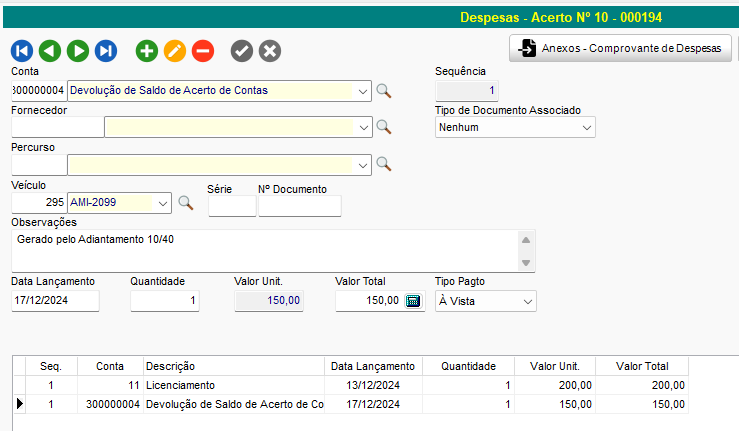Search Conta with magnifier icon

(x=383, y=91)
